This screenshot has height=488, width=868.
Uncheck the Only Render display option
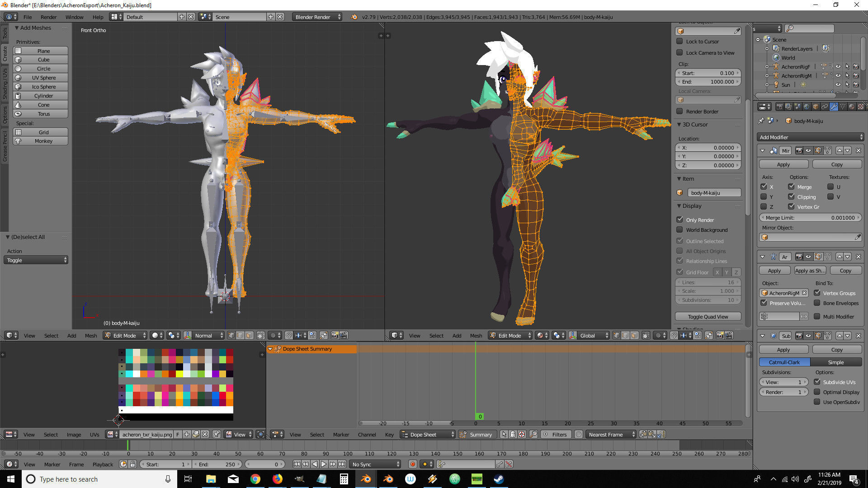pos(679,220)
